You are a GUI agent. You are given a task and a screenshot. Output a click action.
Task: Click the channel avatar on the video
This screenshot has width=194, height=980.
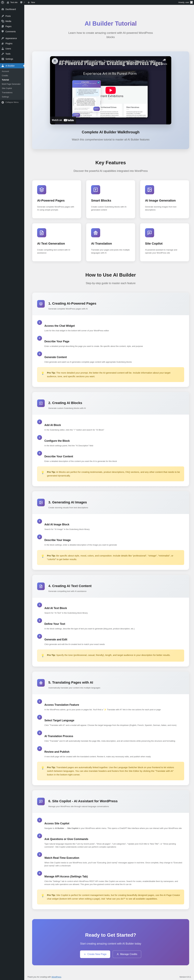tap(55, 61)
